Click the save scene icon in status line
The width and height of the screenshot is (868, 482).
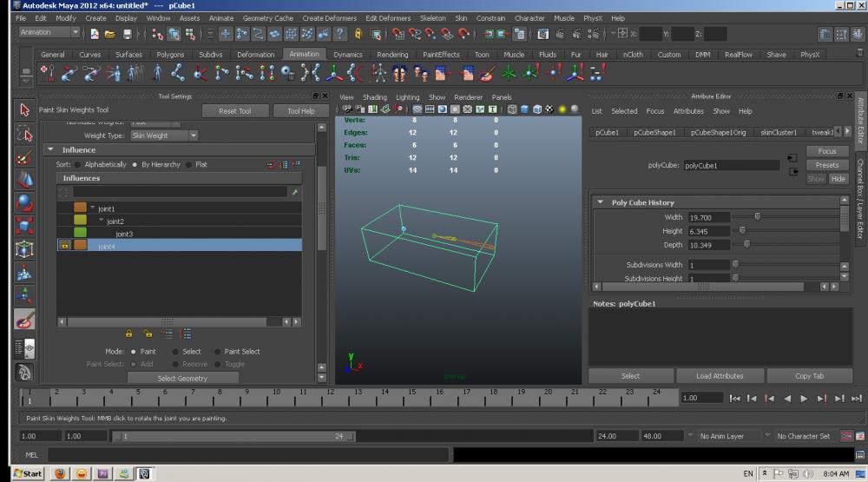click(x=128, y=34)
